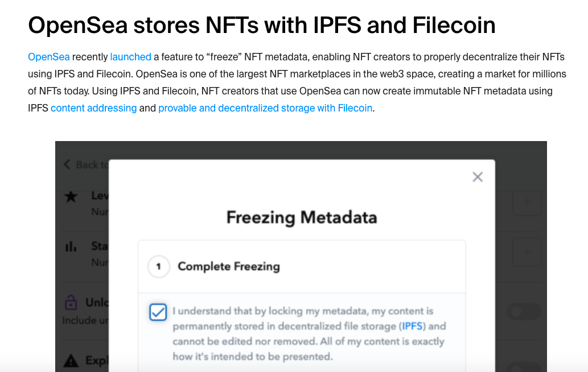The height and width of the screenshot is (372, 588).
Task: Click the purple lock icon
Action: point(71,301)
